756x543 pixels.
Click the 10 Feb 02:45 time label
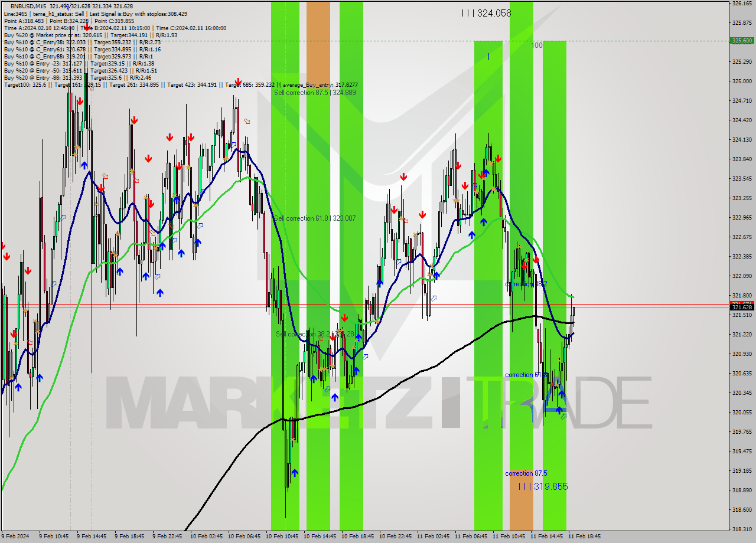(x=206, y=537)
